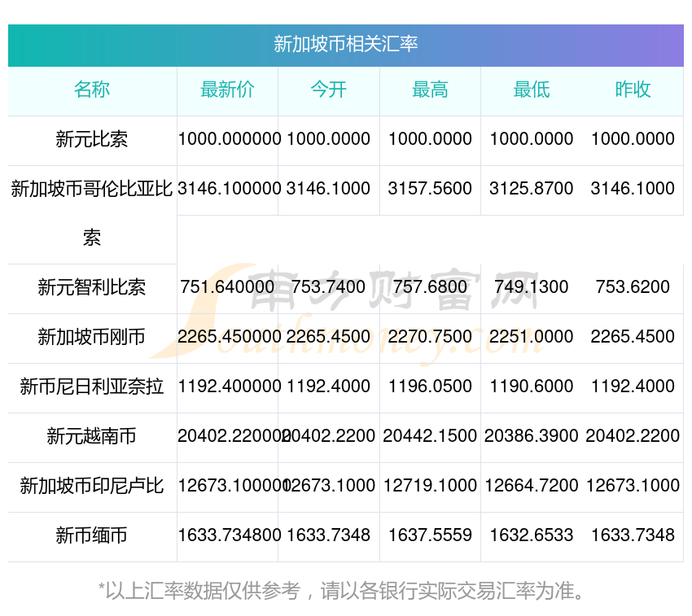Click the 749.1300 lowest value cell
The image size is (692, 616).
[532, 286]
